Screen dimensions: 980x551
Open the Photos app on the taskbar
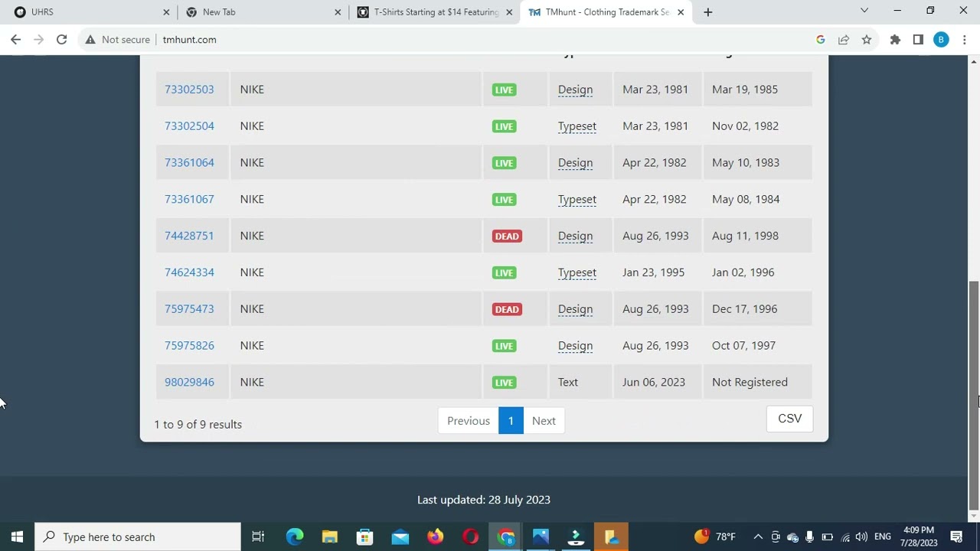[541, 536]
